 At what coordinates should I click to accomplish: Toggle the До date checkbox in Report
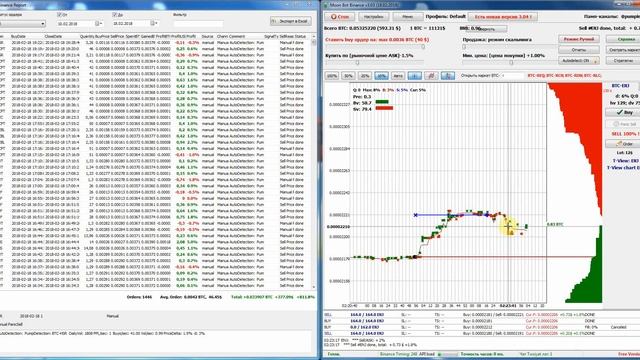[x=115, y=15]
